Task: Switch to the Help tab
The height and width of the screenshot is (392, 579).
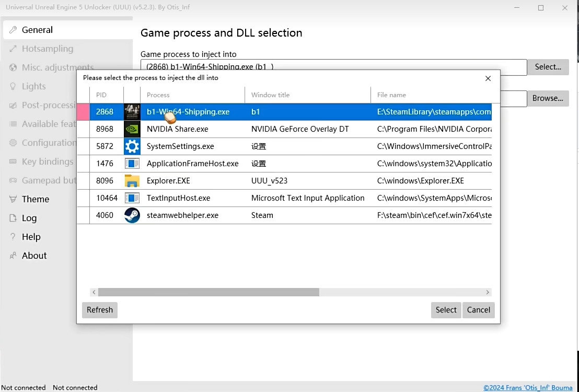Action: 31,237
